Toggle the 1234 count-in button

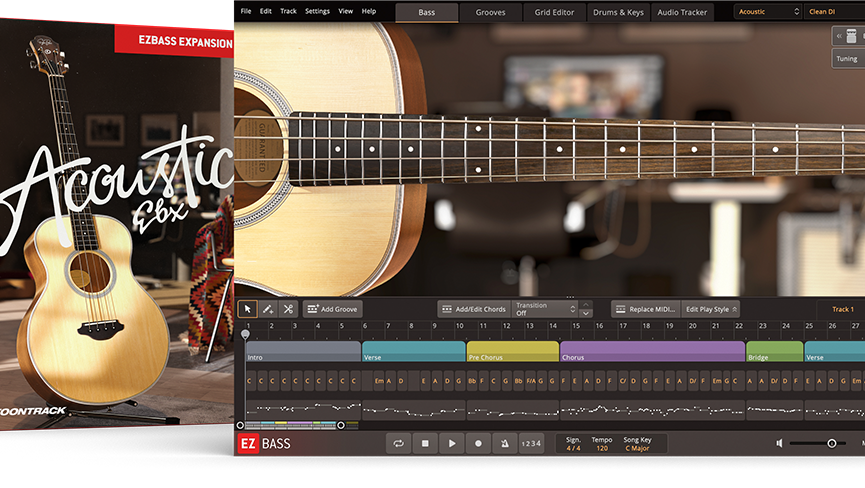pyautogui.click(x=531, y=443)
